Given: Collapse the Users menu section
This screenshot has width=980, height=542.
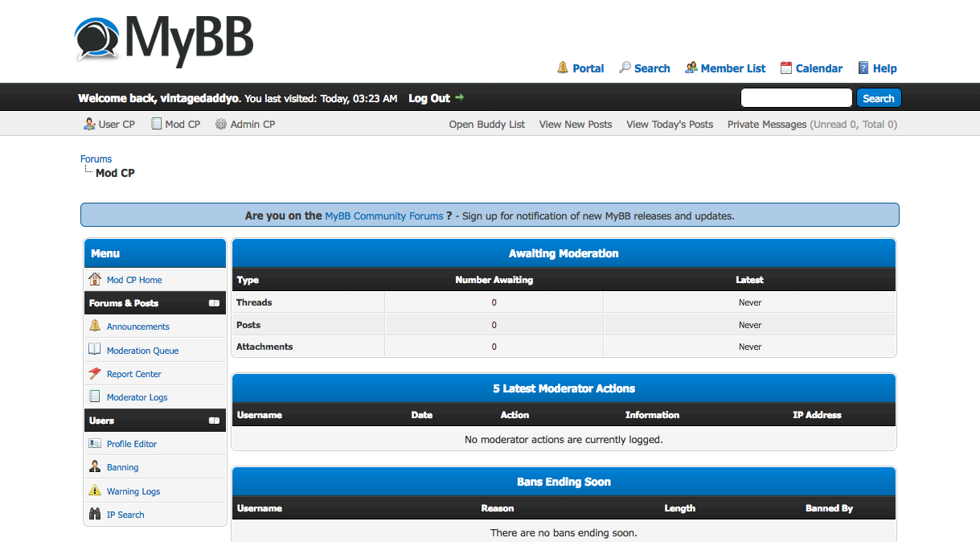Looking at the screenshot, I should (x=214, y=421).
